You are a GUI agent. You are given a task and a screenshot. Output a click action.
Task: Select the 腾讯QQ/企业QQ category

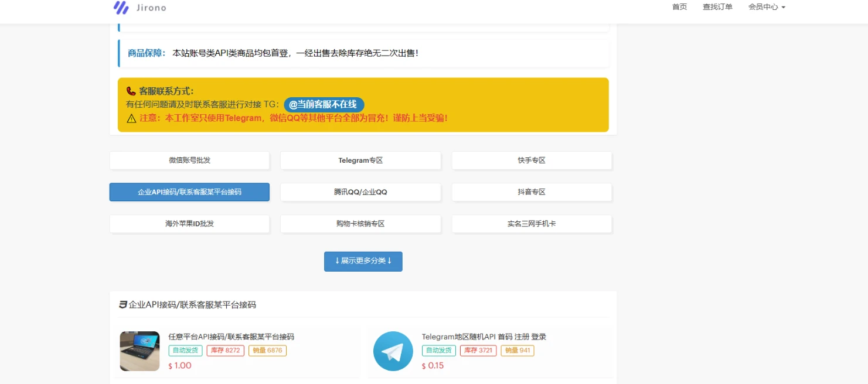click(x=360, y=191)
